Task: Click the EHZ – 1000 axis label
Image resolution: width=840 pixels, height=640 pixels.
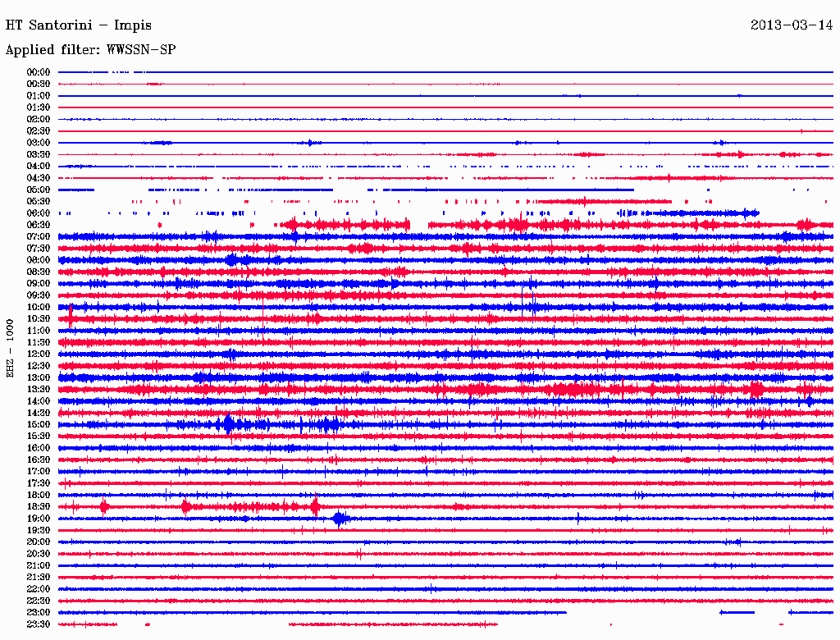Action: click(x=10, y=349)
